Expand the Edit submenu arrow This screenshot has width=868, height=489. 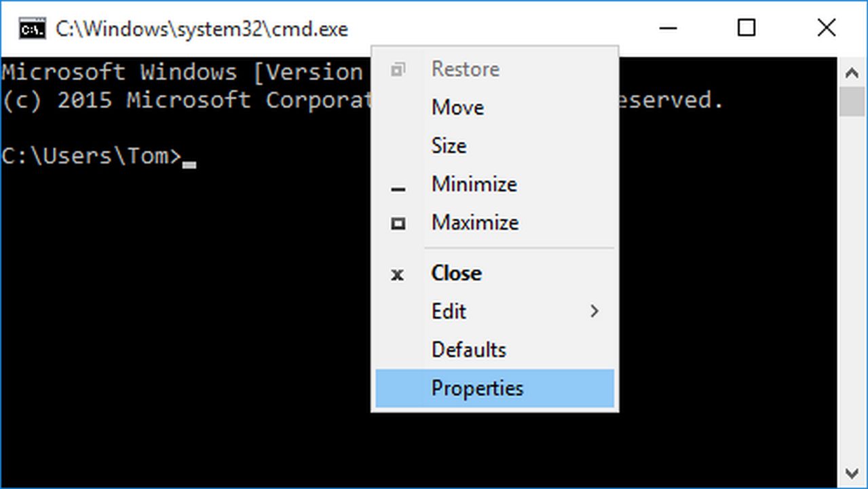(595, 312)
